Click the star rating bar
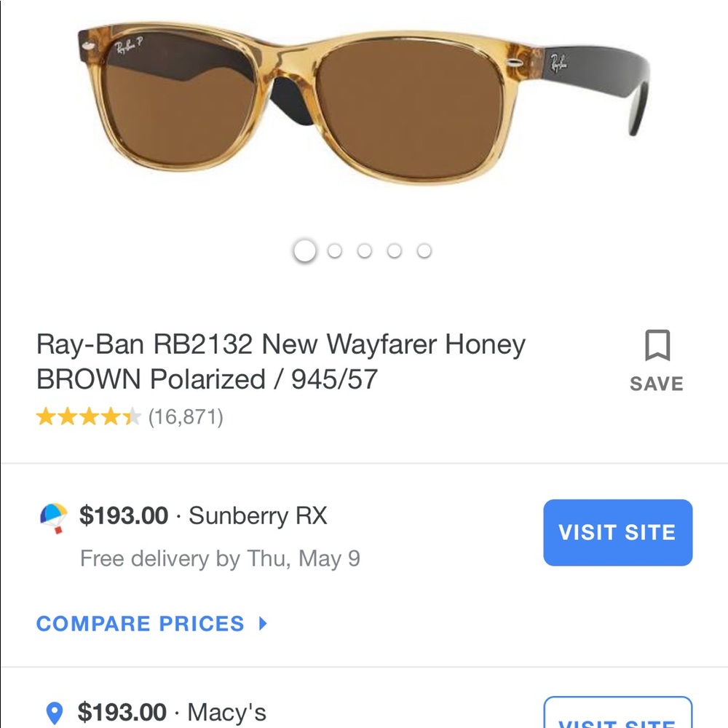Viewport: 728px width, 728px height. 87,416
